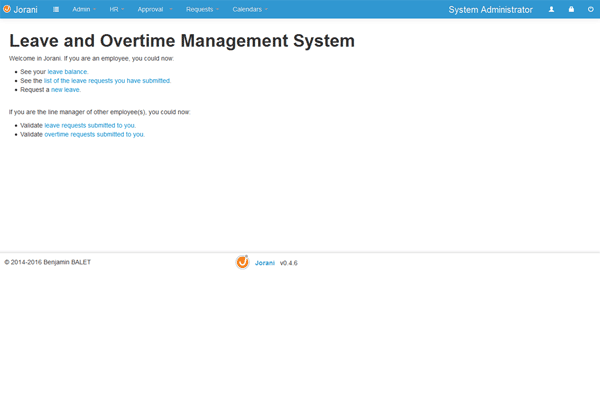
Task: Open the Calendars menu
Action: pos(250,9)
